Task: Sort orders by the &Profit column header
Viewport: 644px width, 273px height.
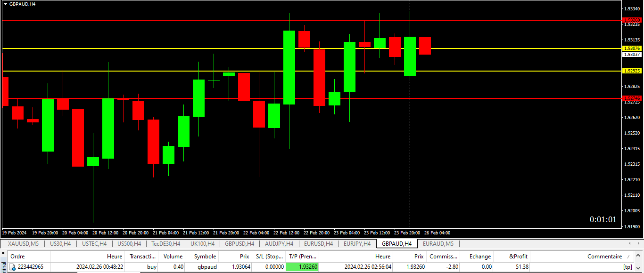Action: click(518, 257)
